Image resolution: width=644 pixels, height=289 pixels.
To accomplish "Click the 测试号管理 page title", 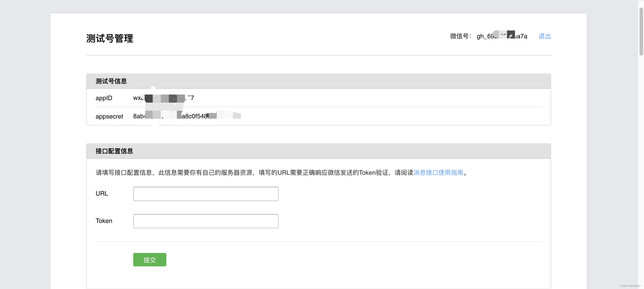I will click(x=109, y=39).
